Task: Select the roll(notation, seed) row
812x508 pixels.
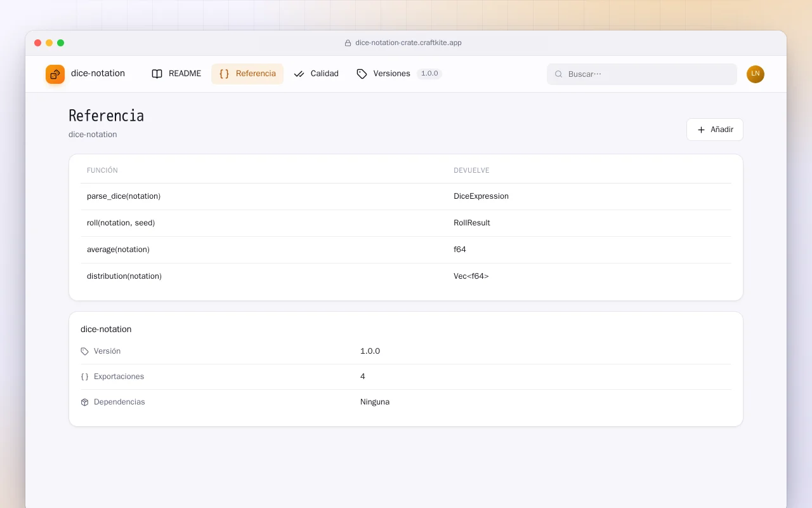Action: pos(406,223)
